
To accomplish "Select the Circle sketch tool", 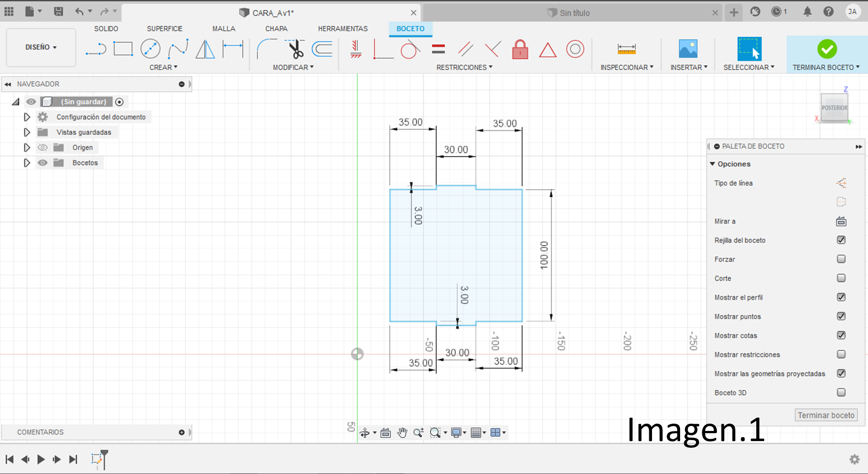I will click(x=151, y=49).
